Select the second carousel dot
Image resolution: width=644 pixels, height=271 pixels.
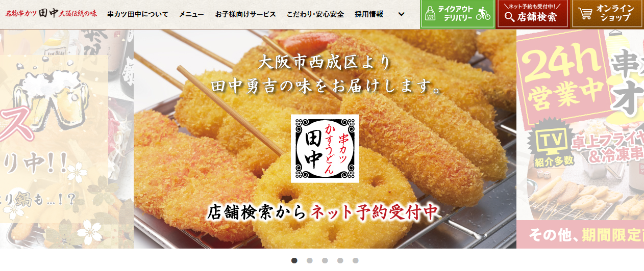coord(310,260)
